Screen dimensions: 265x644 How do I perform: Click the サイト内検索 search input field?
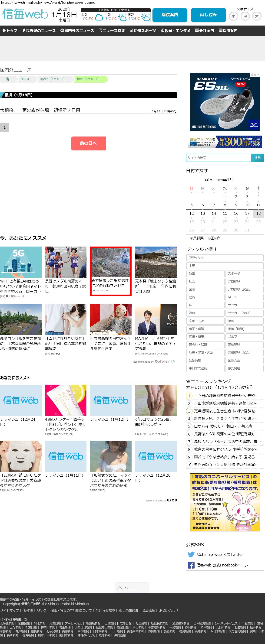click(x=219, y=158)
